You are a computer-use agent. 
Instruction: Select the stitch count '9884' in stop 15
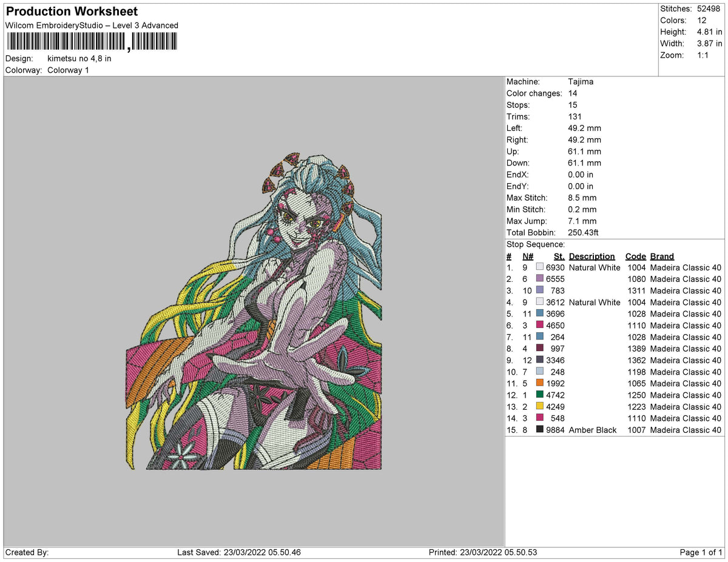point(555,430)
